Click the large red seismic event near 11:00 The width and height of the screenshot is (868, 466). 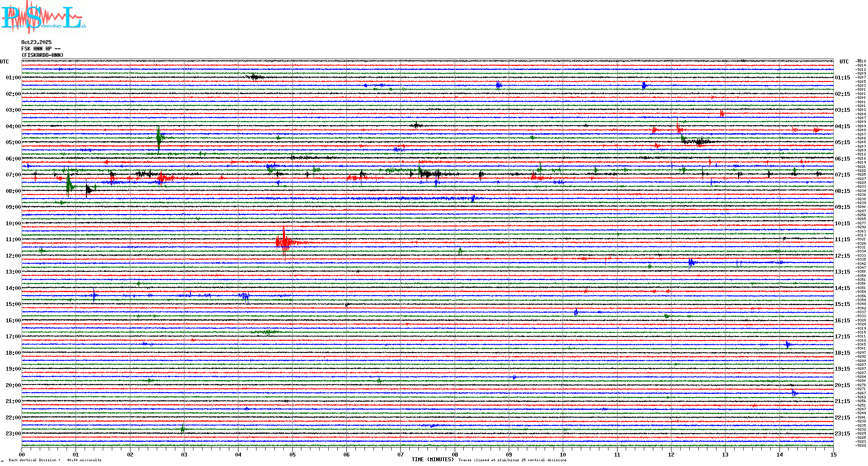[284, 242]
